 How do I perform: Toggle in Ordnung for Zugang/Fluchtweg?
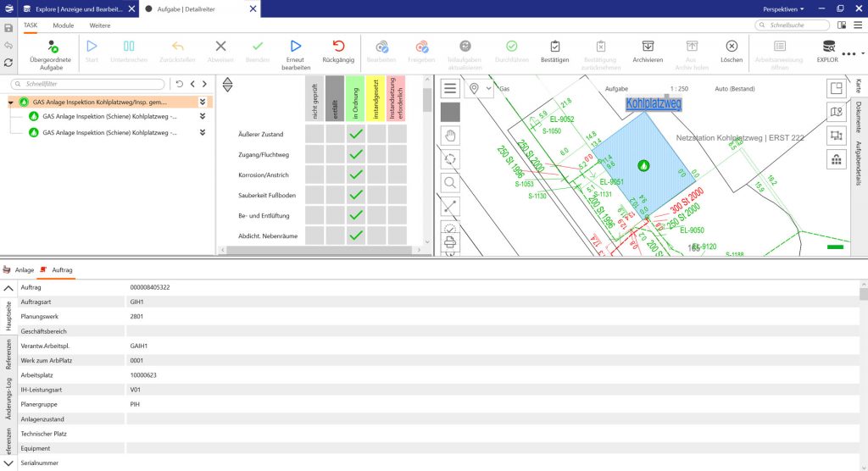pos(356,154)
